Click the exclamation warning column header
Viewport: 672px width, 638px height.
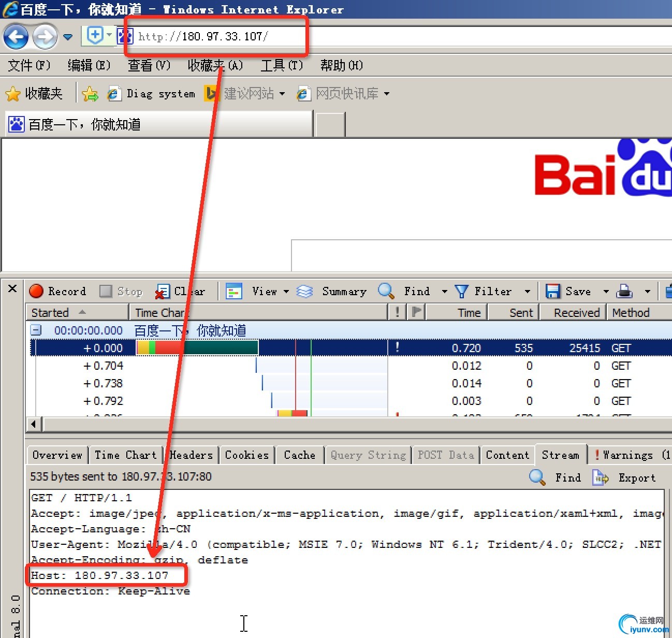(397, 312)
